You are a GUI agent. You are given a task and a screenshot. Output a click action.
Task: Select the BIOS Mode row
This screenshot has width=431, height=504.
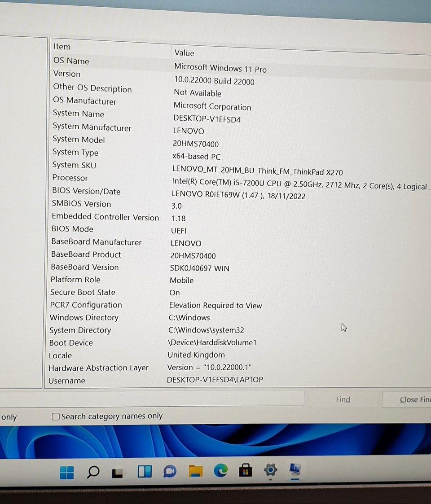click(x=72, y=229)
